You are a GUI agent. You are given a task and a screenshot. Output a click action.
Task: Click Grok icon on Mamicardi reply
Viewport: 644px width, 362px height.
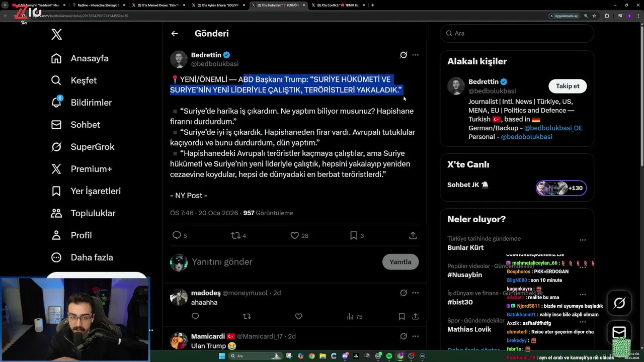[403, 336]
